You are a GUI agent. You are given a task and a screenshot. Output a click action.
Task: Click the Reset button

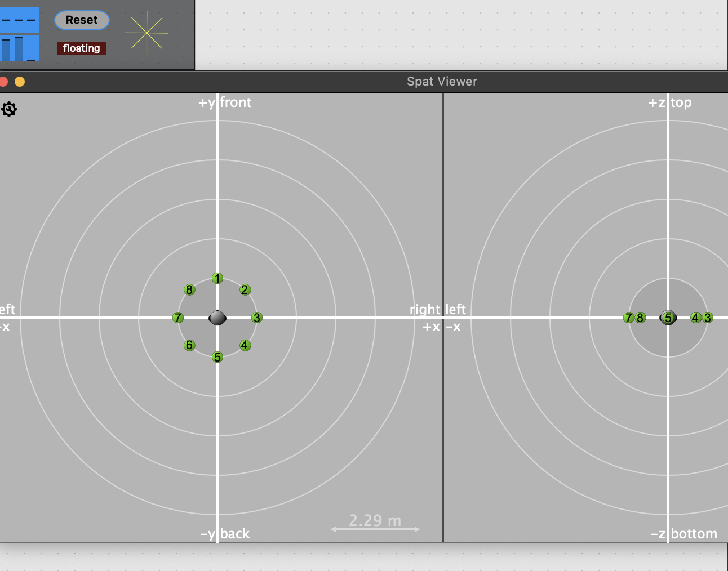(82, 20)
